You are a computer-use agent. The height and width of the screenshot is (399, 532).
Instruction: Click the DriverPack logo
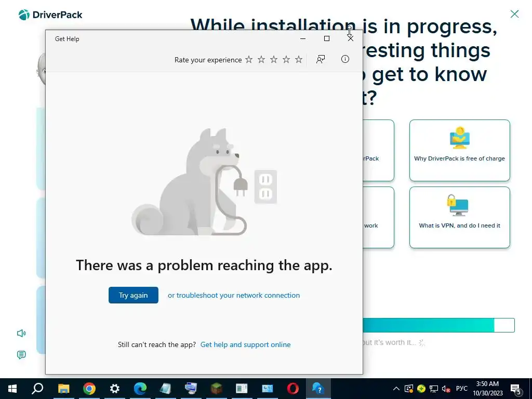point(50,15)
